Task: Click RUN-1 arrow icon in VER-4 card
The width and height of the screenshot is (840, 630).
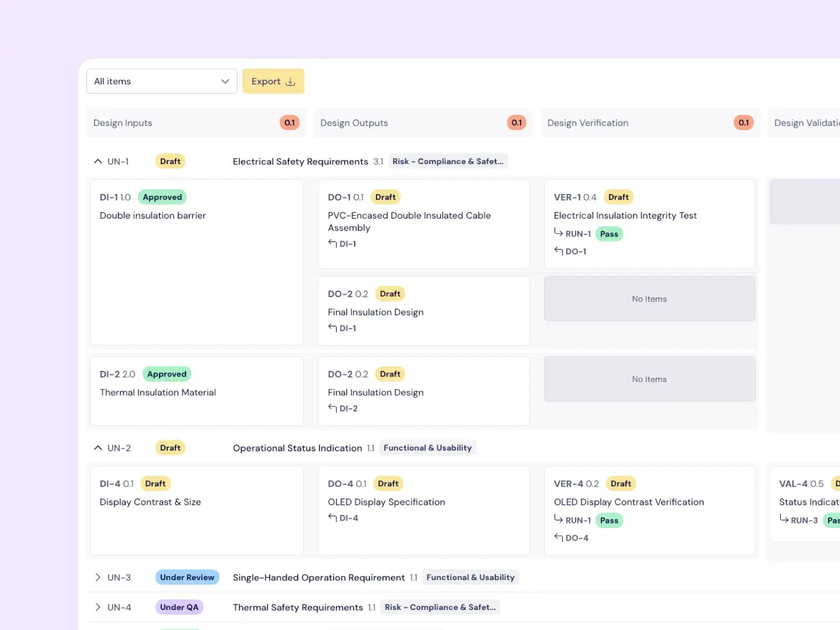Action: (558, 519)
